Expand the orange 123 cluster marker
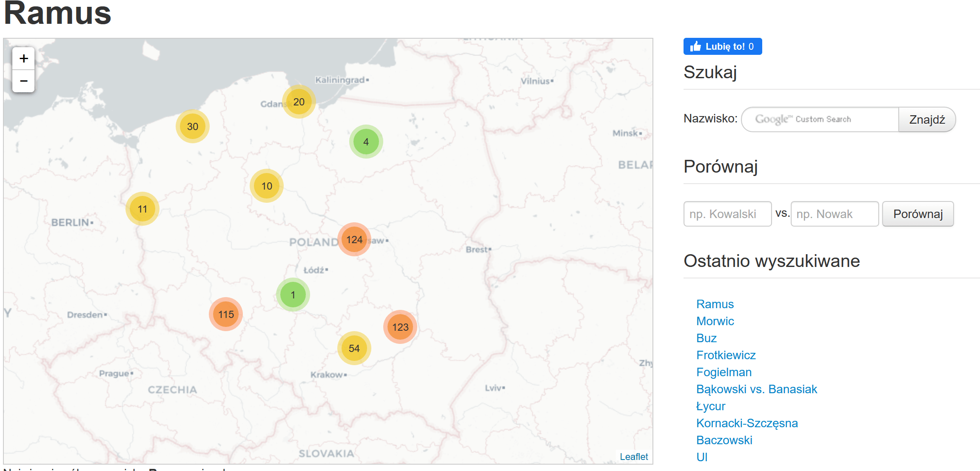 coord(400,327)
